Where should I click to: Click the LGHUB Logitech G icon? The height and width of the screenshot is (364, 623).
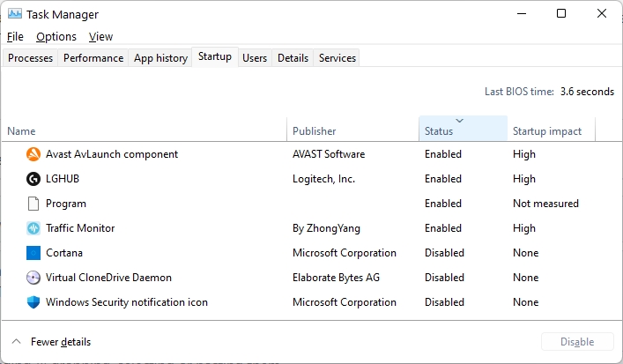tap(33, 179)
